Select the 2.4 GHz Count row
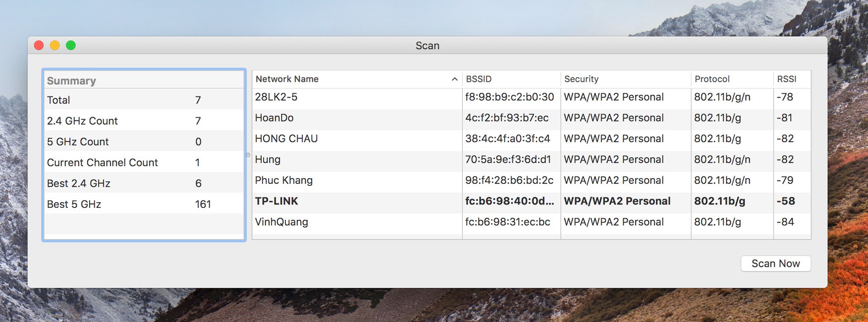The image size is (868, 322). click(144, 121)
